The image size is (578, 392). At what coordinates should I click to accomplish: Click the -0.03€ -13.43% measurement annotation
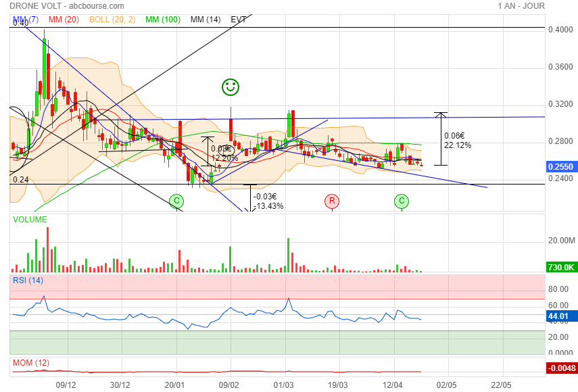click(x=268, y=201)
